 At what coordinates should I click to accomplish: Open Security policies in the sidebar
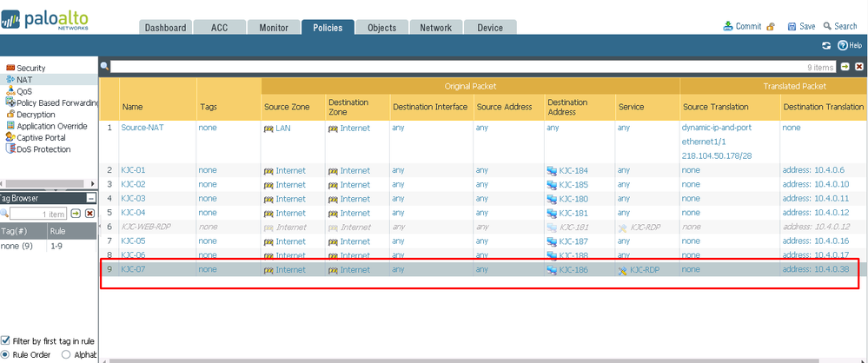click(x=30, y=68)
